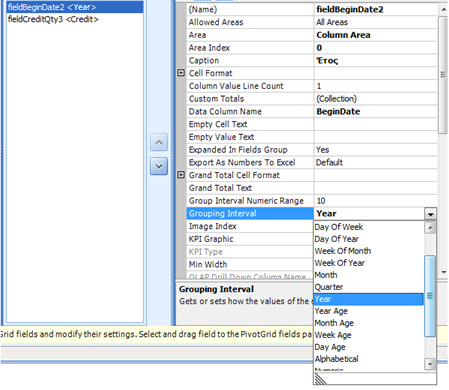This screenshot has height=390, width=449.
Task: Choose Alphabetical grouping option
Action: click(337, 359)
